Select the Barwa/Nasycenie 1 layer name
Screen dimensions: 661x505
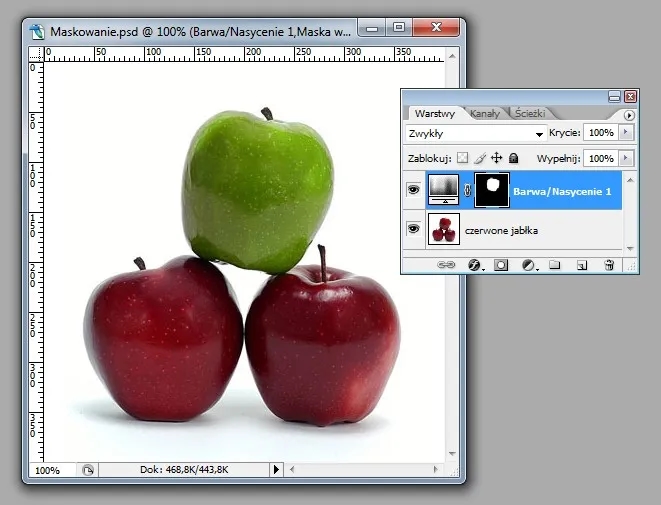click(x=562, y=192)
